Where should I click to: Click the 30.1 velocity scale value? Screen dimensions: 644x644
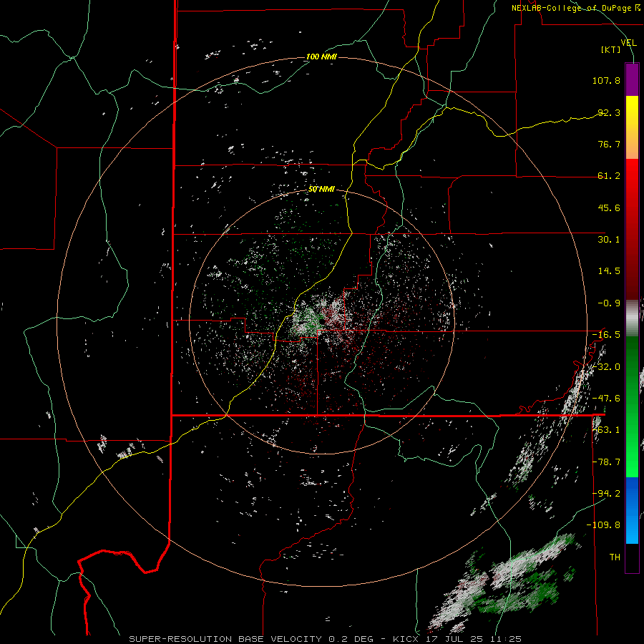pyautogui.click(x=609, y=240)
